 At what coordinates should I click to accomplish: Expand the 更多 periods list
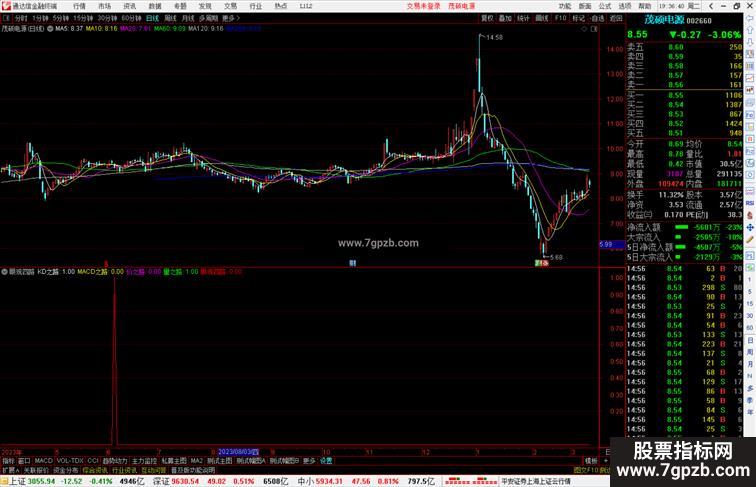click(230, 18)
